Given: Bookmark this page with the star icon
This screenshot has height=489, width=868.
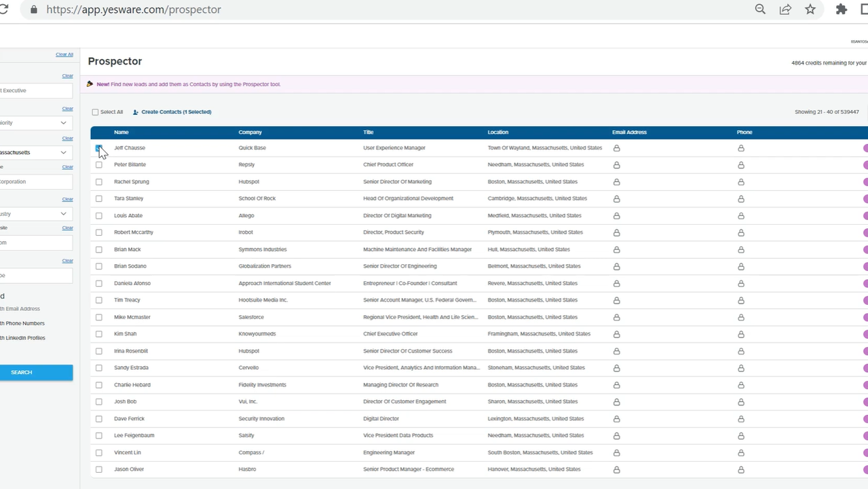Looking at the screenshot, I should click(810, 10).
